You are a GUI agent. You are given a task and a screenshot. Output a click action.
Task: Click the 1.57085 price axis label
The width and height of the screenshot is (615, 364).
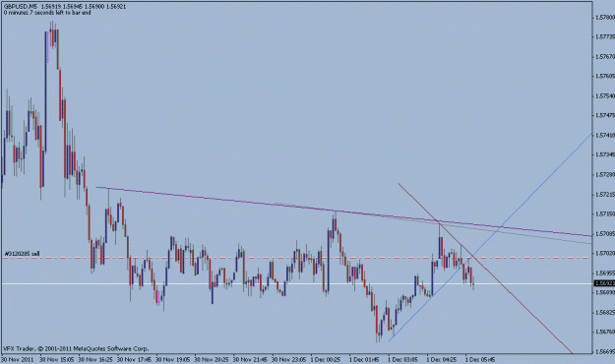pyautogui.click(x=605, y=234)
